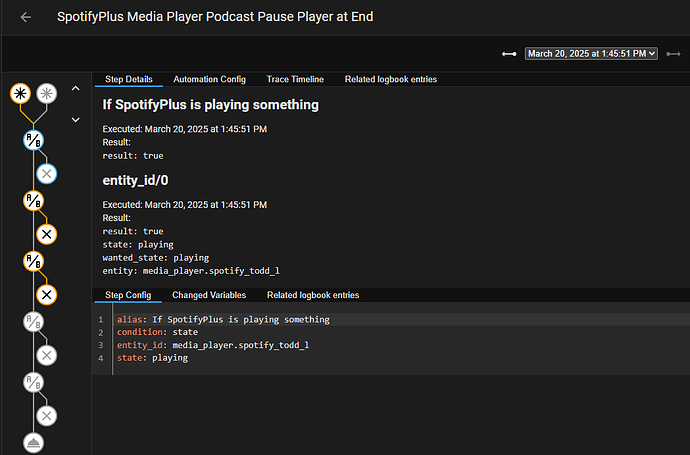
Task: Move down in trace graph with chevron down
Action: click(76, 120)
